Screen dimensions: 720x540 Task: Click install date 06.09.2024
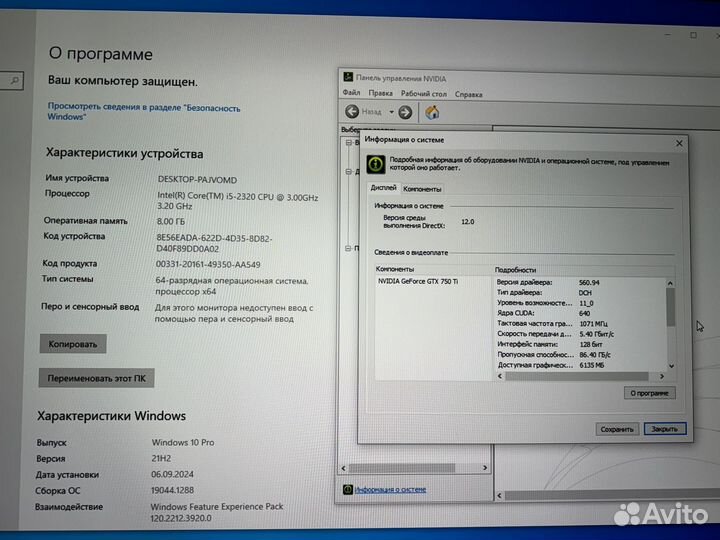click(x=172, y=474)
